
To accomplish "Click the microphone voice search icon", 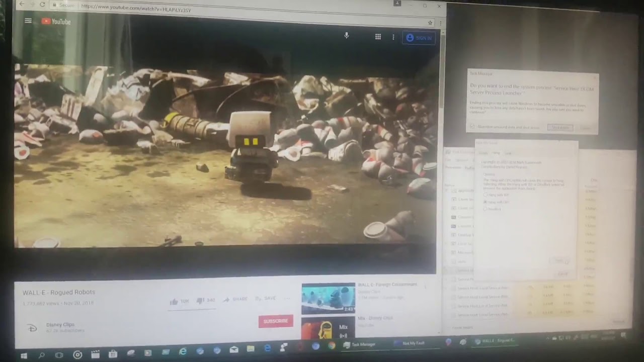I will (x=346, y=36).
